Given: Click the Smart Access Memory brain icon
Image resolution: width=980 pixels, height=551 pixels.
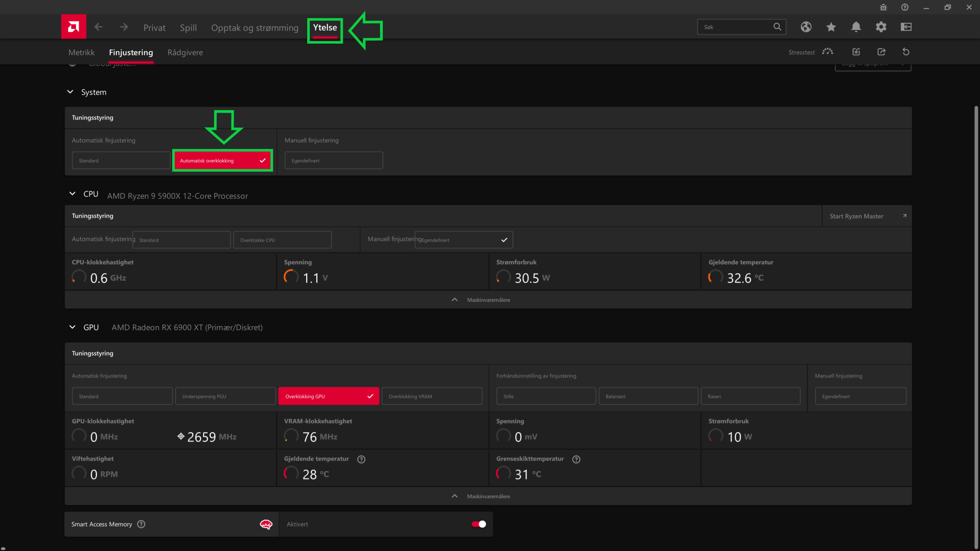Looking at the screenshot, I should [x=266, y=524].
